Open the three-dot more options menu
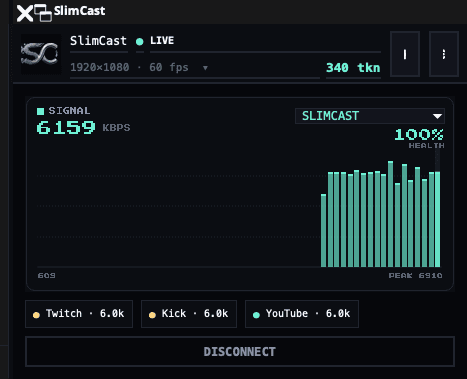The height and width of the screenshot is (379, 467). (x=444, y=54)
